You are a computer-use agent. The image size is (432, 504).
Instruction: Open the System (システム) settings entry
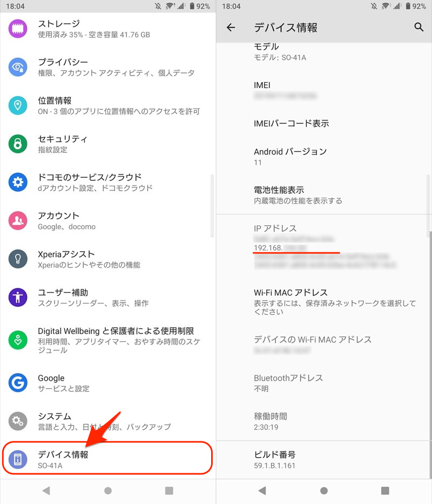pos(108,421)
